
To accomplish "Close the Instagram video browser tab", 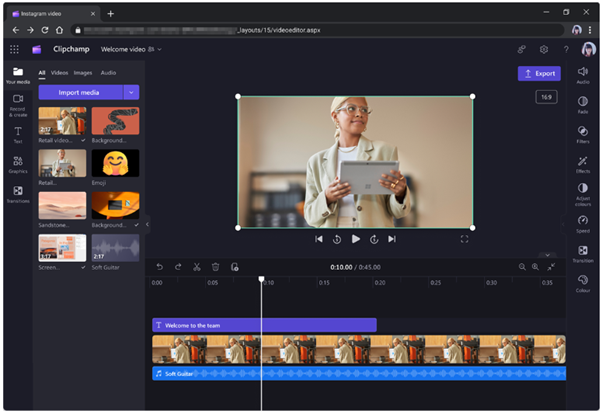I will (93, 13).
